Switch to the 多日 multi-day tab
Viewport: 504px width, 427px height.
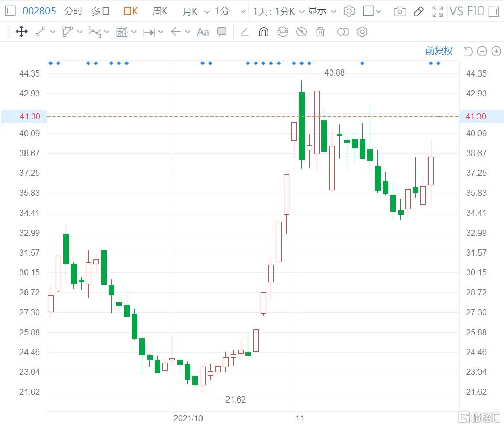(x=100, y=11)
